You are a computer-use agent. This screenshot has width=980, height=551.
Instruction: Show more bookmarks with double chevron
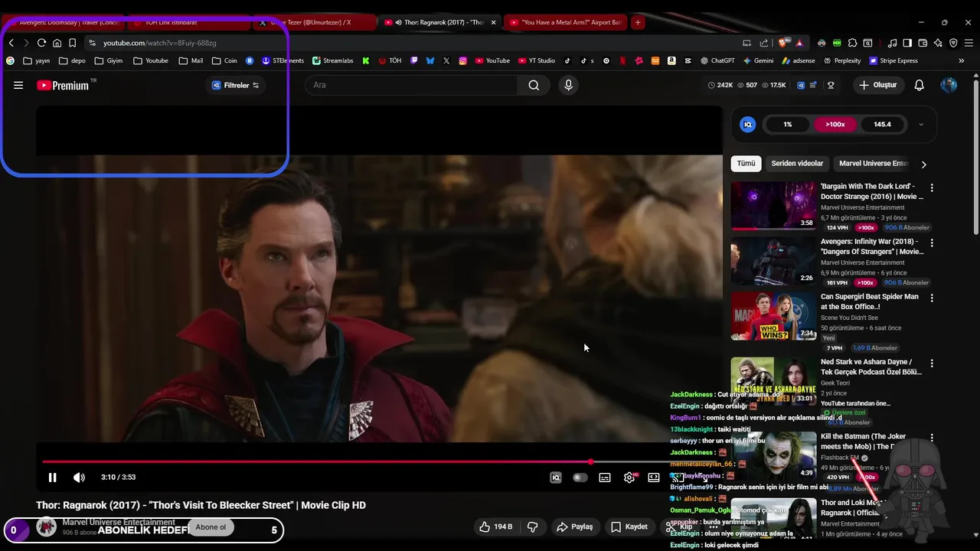click(962, 60)
